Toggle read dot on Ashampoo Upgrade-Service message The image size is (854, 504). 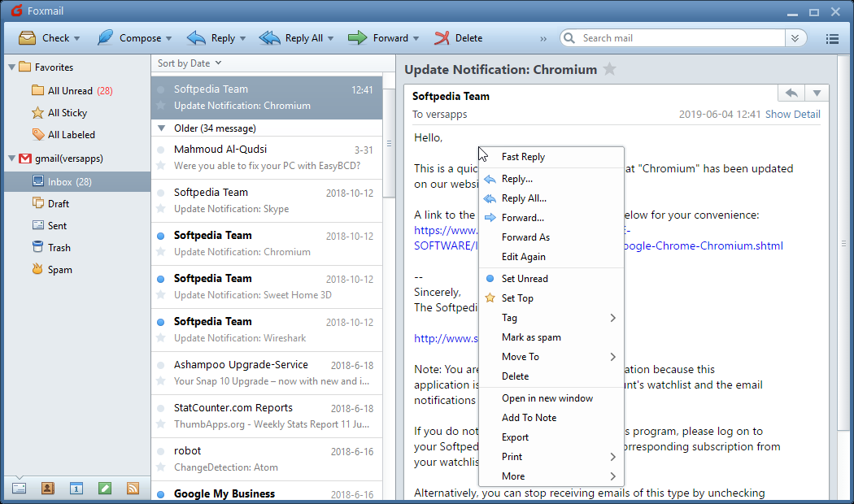click(161, 365)
